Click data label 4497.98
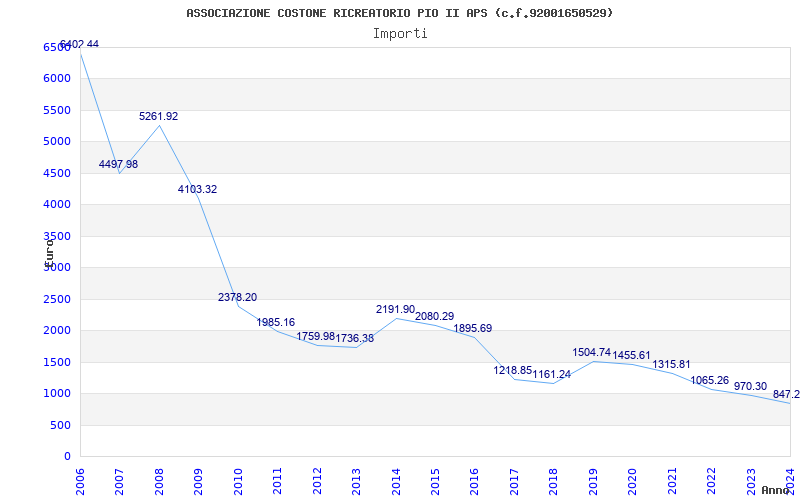800x500 pixels. 118,164
